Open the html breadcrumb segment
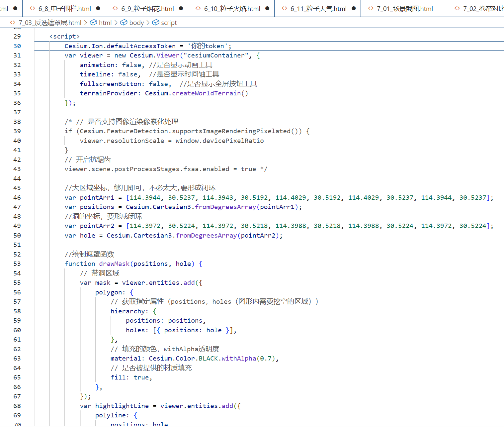The width and height of the screenshot is (504, 427). [105, 23]
